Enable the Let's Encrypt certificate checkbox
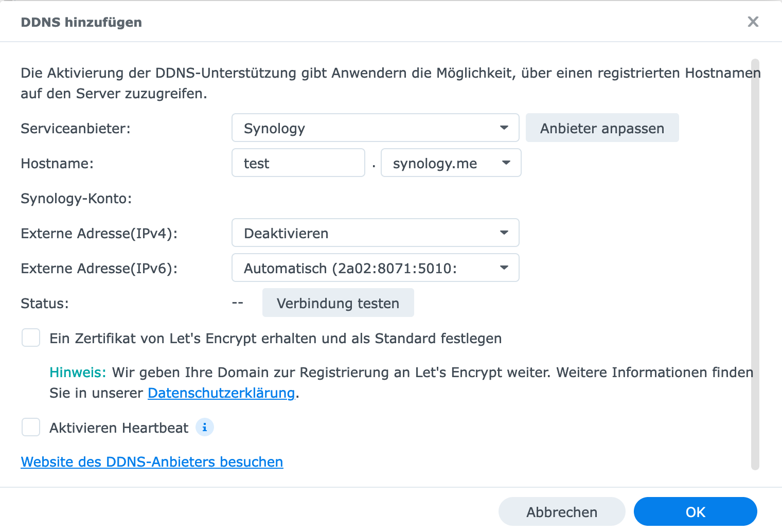Viewport: 782px width, 532px height. 31,338
